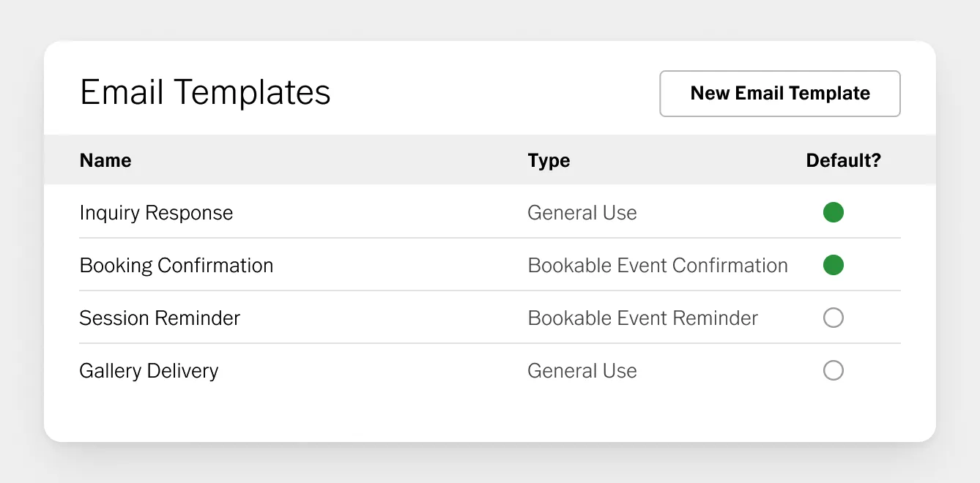Toggle default indicator for Inquiry Response
Image resolution: width=980 pixels, height=483 pixels.
[834, 213]
